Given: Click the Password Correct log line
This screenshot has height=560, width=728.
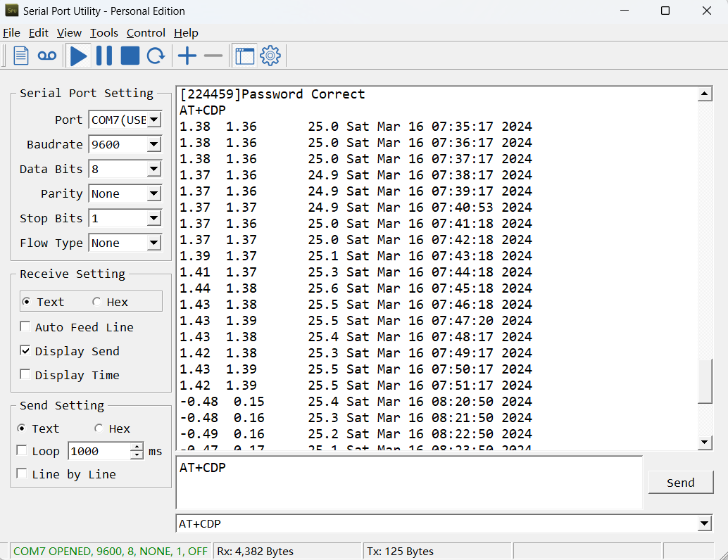Looking at the screenshot, I should coord(272,94).
